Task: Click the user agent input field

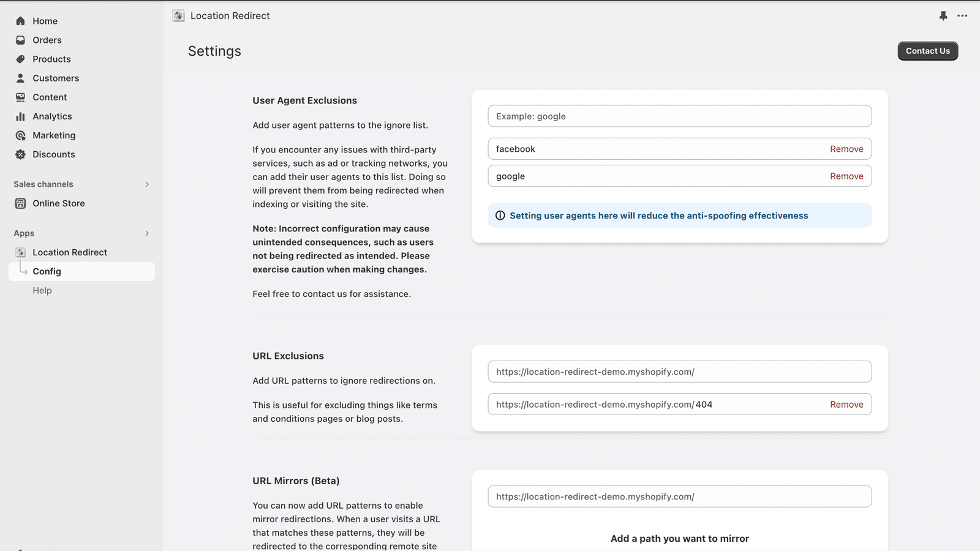Action: 679,116
